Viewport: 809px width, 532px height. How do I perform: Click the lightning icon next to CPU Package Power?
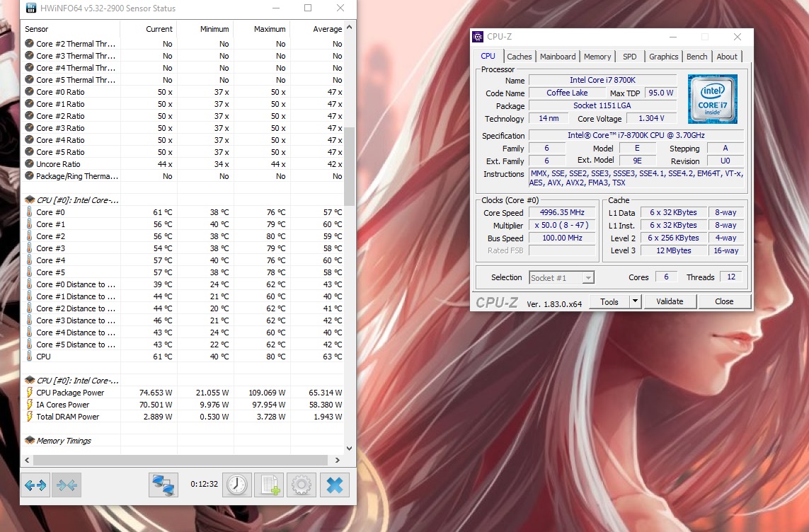point(30,393)
